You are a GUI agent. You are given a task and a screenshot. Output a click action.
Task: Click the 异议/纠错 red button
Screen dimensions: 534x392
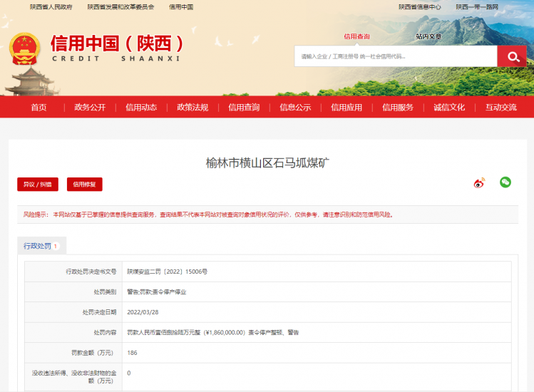pos(38,185)
